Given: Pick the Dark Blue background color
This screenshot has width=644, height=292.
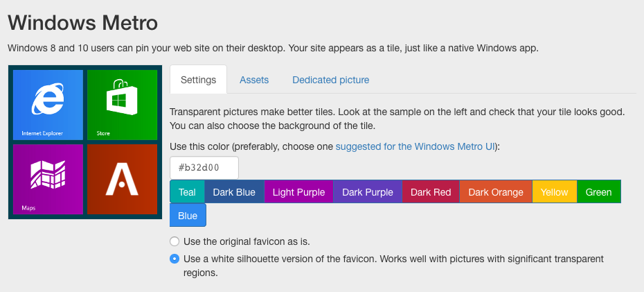Looking at the screenshot, I should coord(234,192).
